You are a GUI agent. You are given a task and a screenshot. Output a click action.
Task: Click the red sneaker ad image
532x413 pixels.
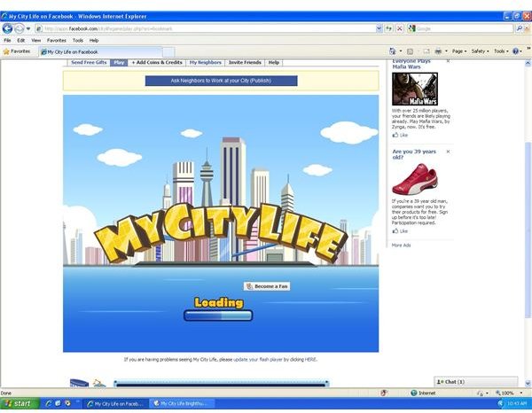point(415,179)
